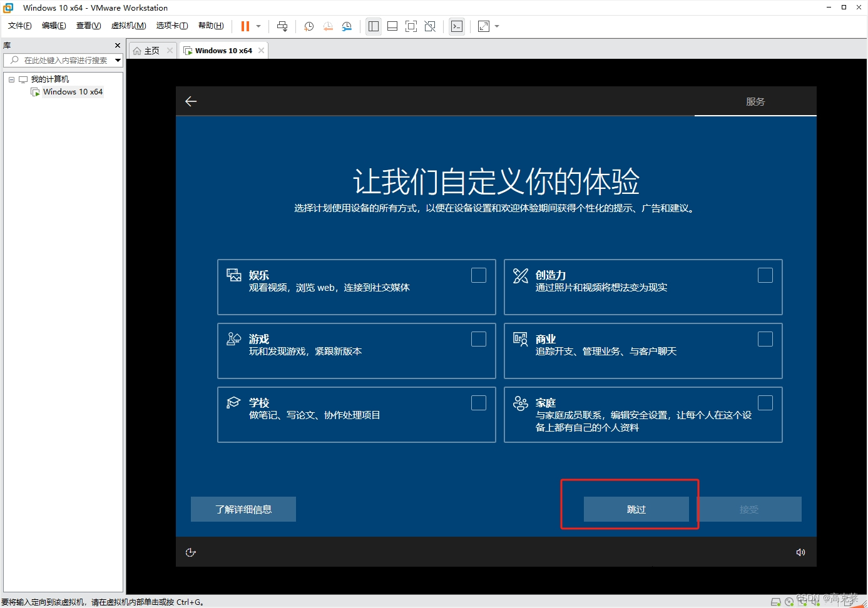The width and height of the screenshot is (868, 608).
Task: Check the 创造力 checkbox
Action: (x=765, y=275)
